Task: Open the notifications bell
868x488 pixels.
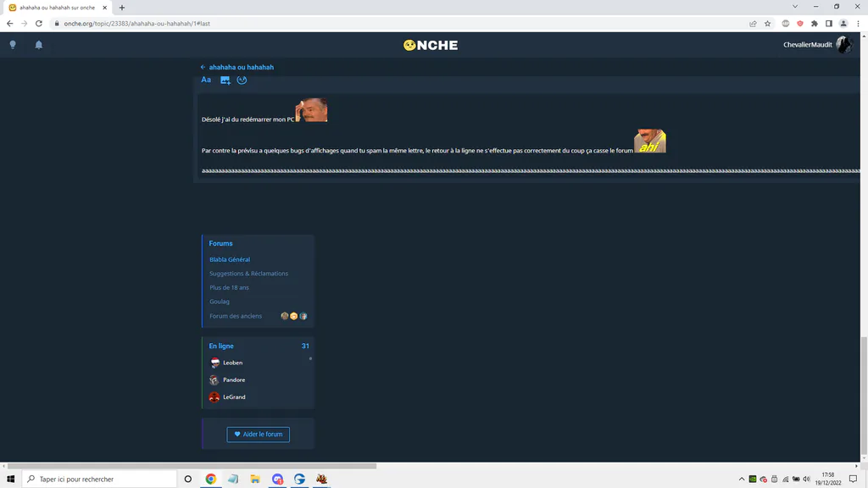Action: (x=39, y=45)
